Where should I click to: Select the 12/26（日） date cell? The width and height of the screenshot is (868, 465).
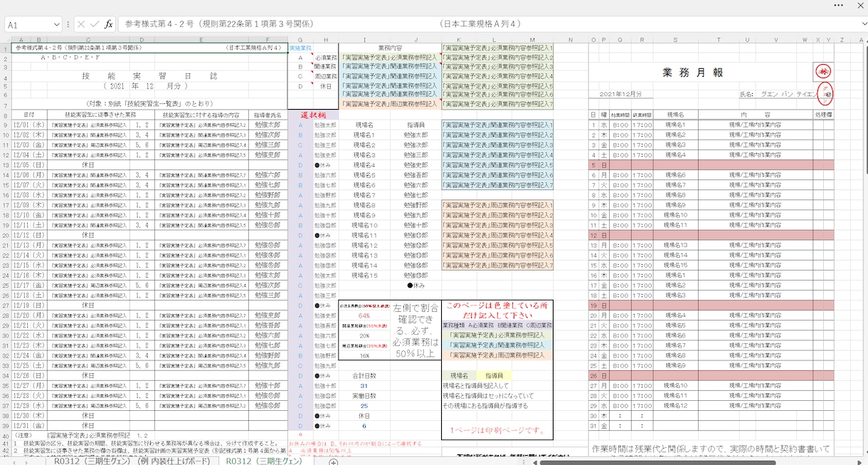(29, 375)
